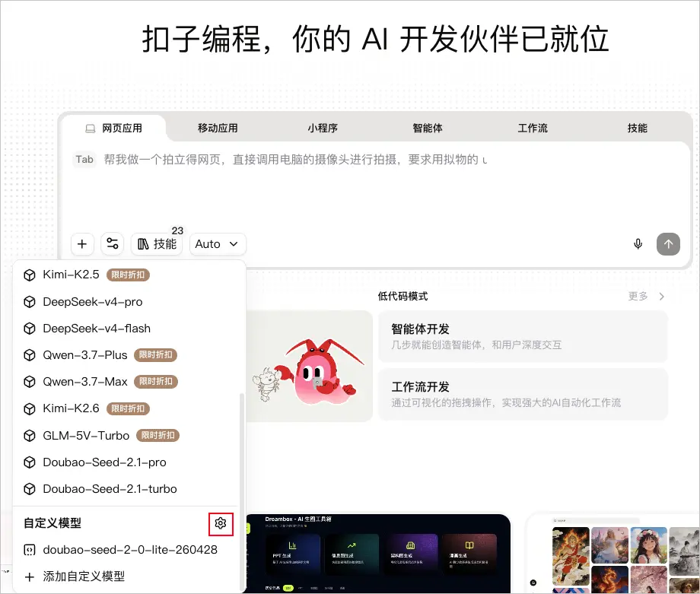
Task: Click 限时折扣 badge next to Kimi-K2.5
Action: click(128, 275)
